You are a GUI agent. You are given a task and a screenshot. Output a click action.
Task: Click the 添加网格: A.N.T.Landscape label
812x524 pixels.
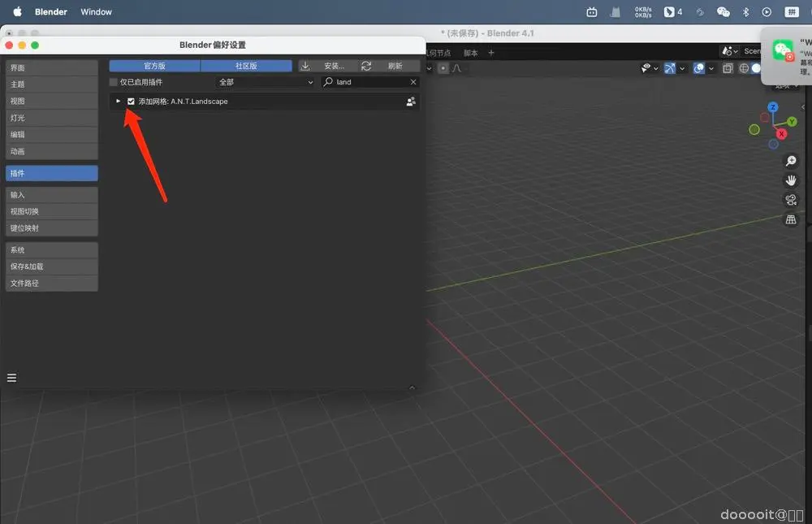tap(183, 102)
